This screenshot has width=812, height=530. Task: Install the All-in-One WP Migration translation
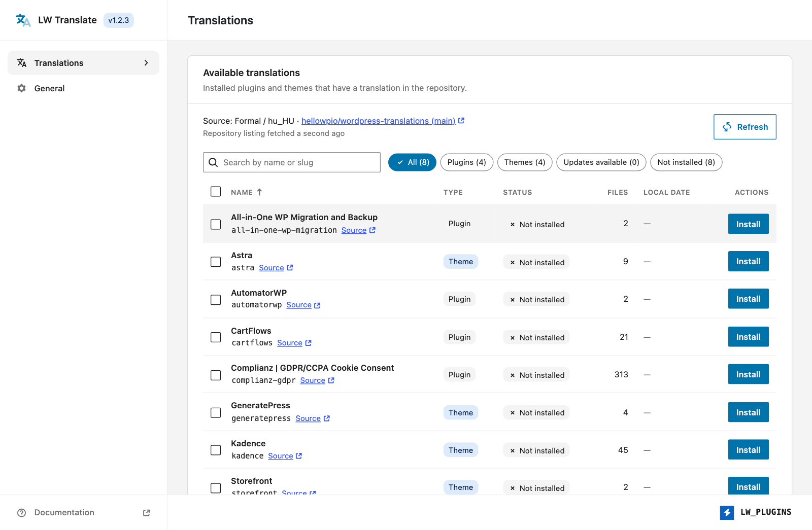tap(749, 224)
